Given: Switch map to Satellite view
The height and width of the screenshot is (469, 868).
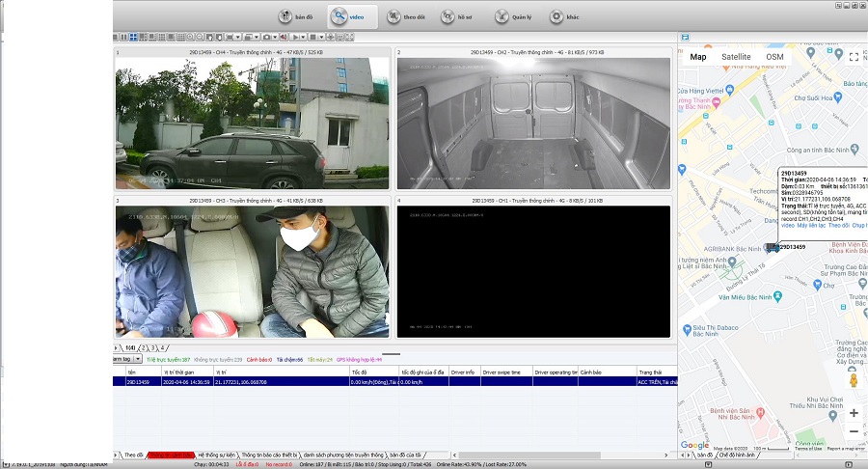Looking at the screenshot, I should click(x=736, y=57).
